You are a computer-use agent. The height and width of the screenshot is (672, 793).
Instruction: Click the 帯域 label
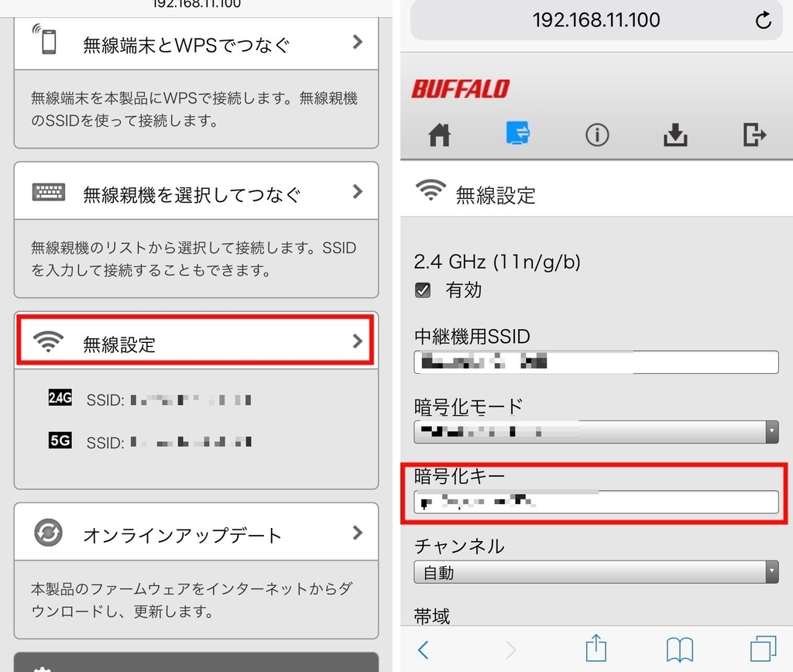click(x=432, y=616)
